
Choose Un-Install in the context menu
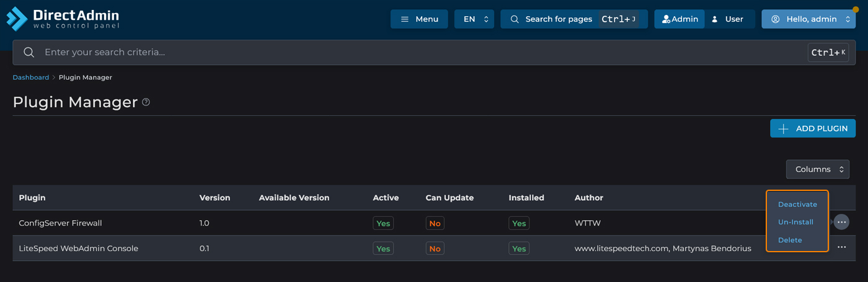point(795,222)
